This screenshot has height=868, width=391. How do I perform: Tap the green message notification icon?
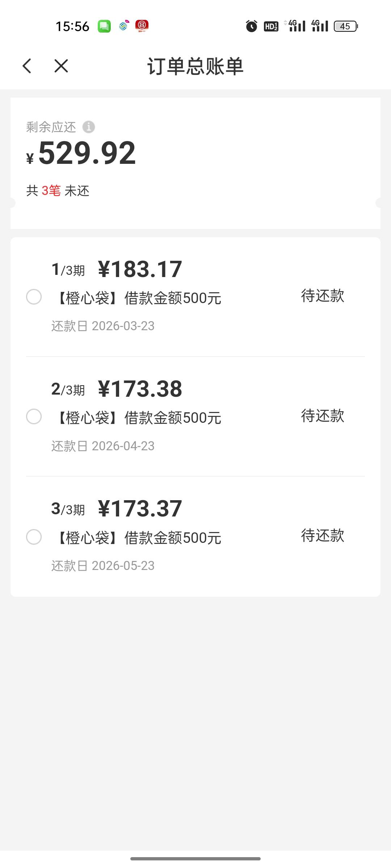point(104,26)
